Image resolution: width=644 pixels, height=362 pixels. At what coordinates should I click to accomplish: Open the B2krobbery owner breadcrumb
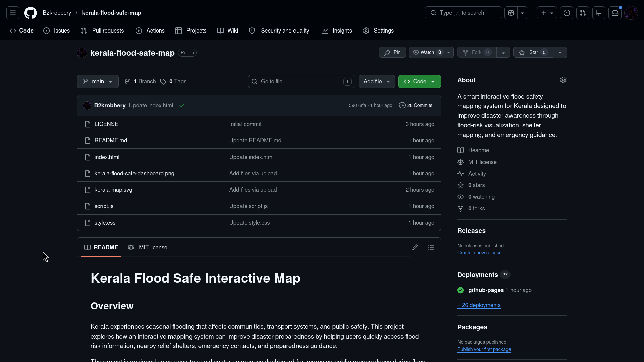pyautogui.click(x=57, y=13)
